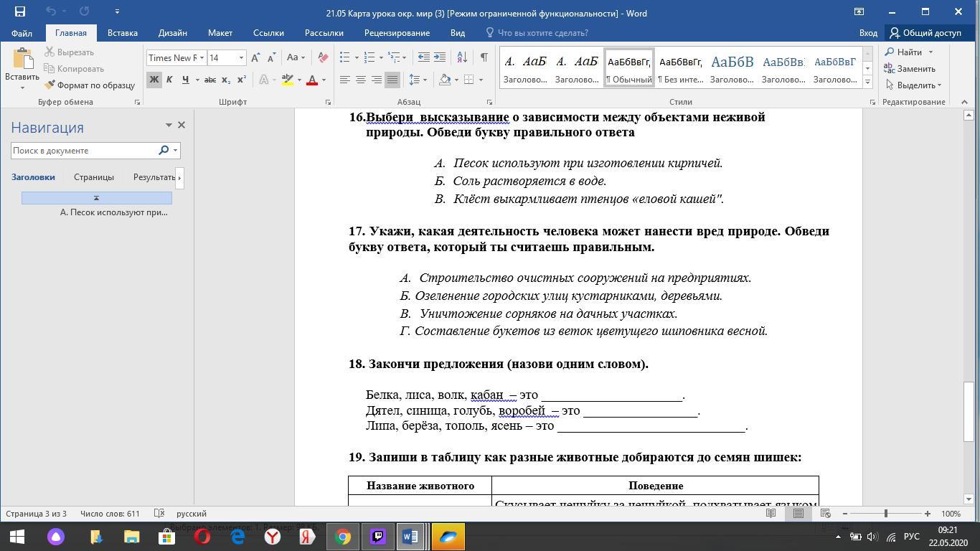
Task: Click Вырезать to cut selection
Action: 69,52
